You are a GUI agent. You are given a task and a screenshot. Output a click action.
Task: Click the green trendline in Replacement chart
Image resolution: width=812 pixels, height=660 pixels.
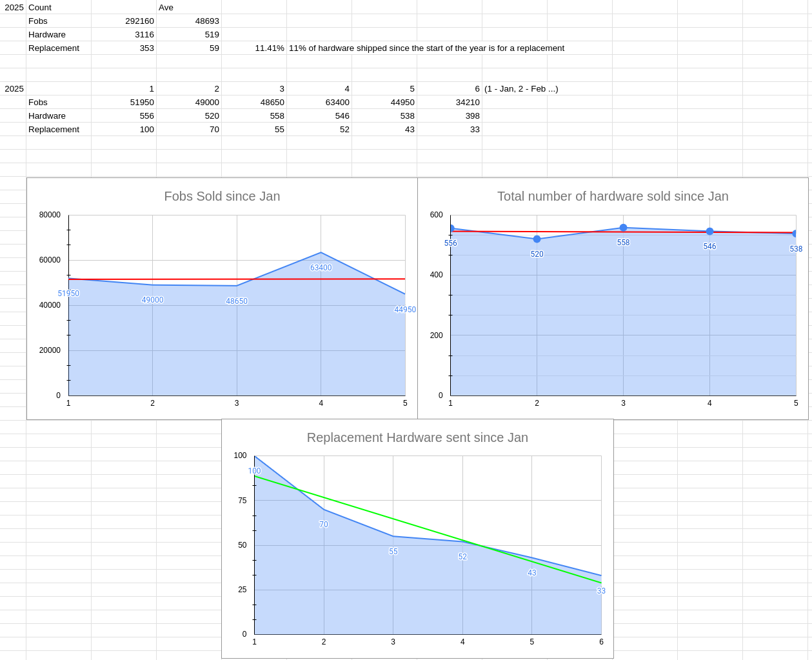coord(393,519)
